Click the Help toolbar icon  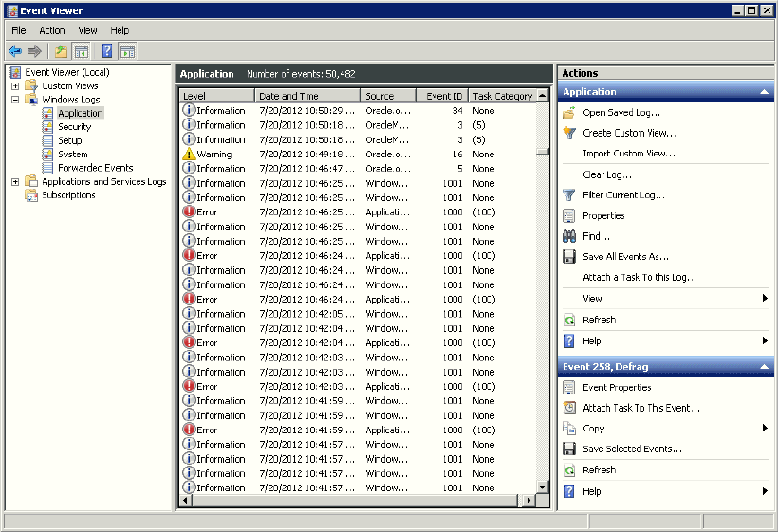(x=106, y=51)
